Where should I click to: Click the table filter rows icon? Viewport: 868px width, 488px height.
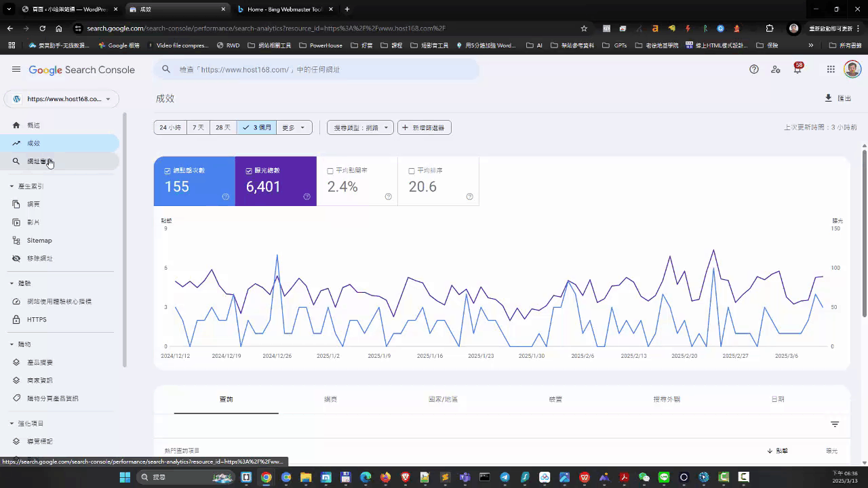835,424
